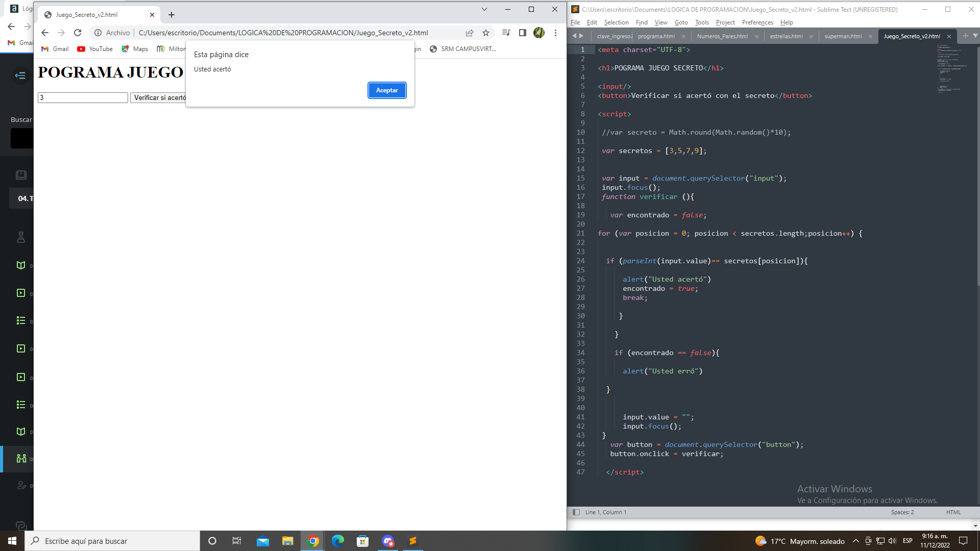Click the Verificar si acertó button
The height and width of the screenshot is (551, 980).
[x=161, y=97]
